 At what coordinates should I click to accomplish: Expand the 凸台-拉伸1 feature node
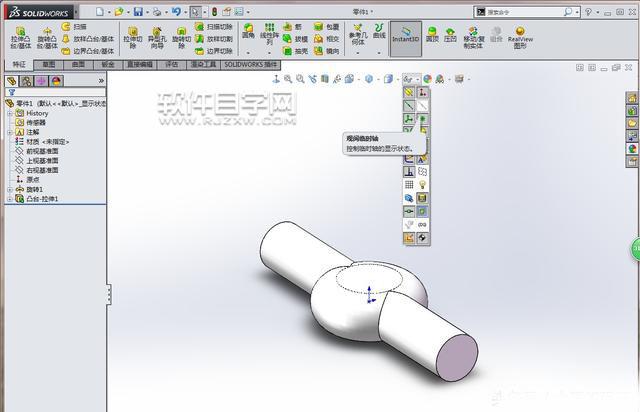pyautogui.click(x=10, y=199)
